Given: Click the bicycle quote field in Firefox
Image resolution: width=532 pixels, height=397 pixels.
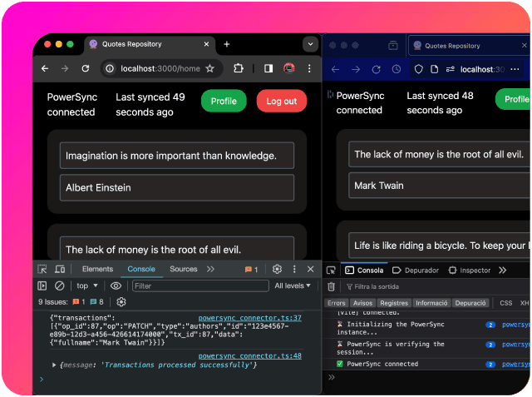Looking at the screenshot, I should coord(440,246).
